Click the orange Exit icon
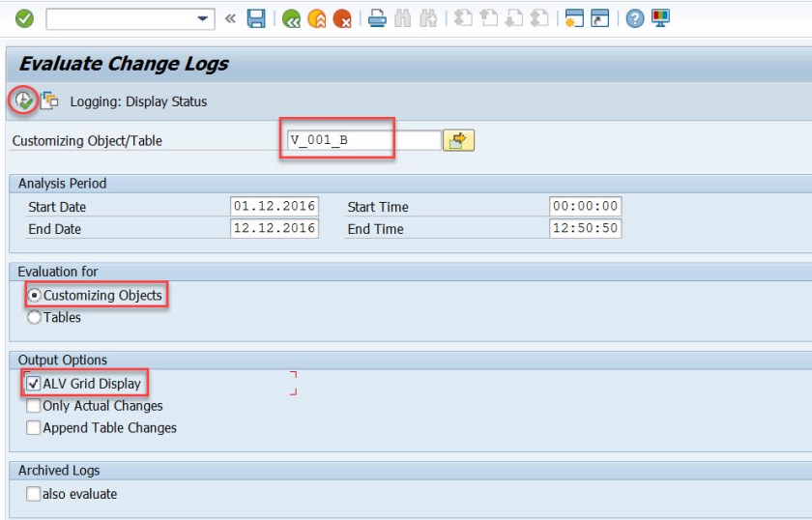 click(x=317, y=19)
